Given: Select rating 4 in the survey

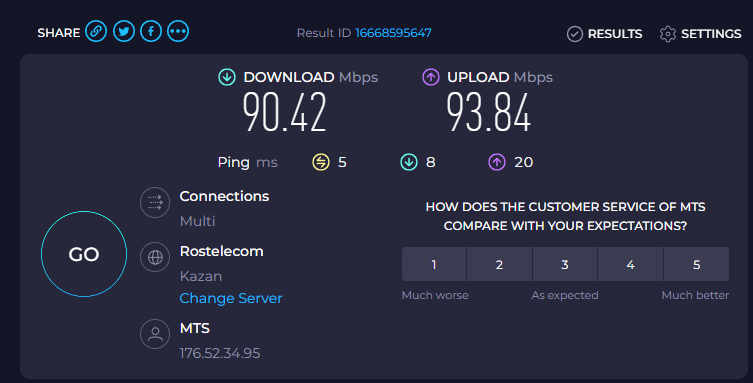Looking at the screenshot, I should point(631,264).
